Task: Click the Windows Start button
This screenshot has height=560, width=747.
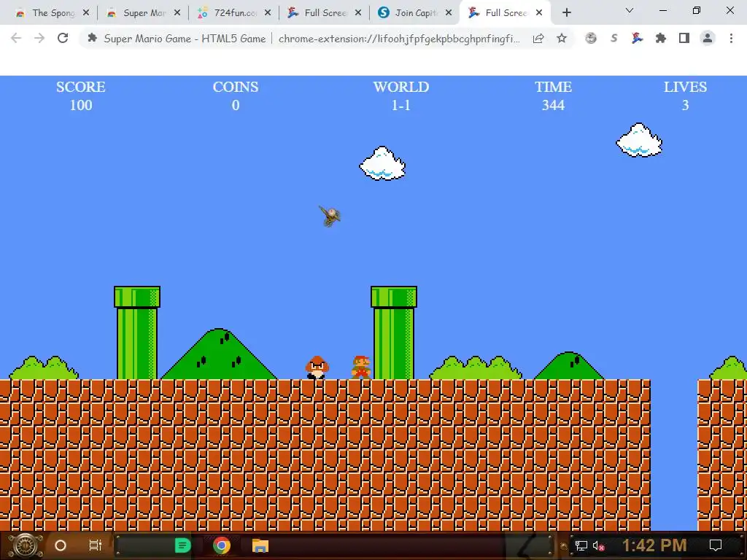Action: (26, 545)
